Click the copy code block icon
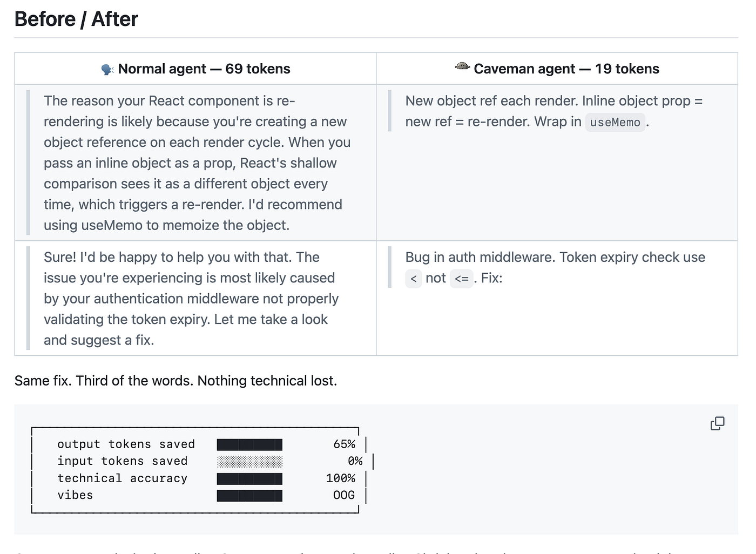756x554 pixels. pos(717,424)
